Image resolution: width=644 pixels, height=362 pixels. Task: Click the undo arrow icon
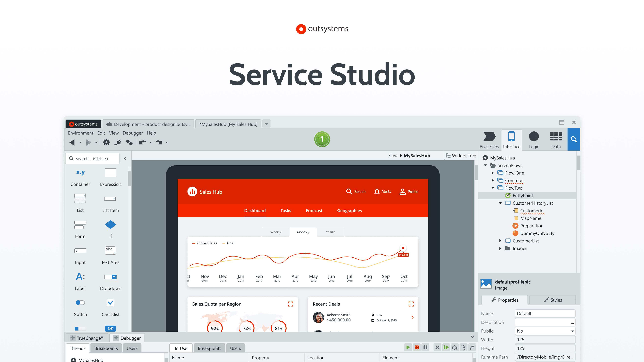pyautogui.click(x=143, y=142)
